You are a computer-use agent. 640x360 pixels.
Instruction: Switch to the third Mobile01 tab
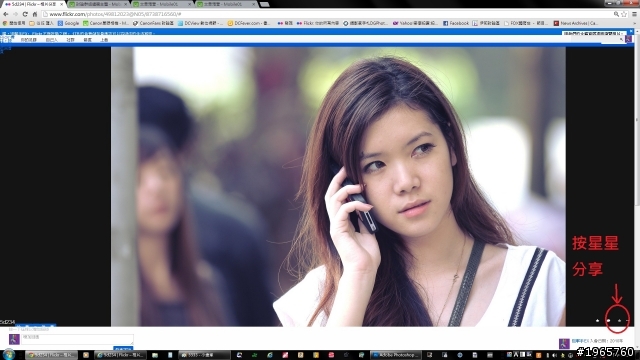point(162,4)
